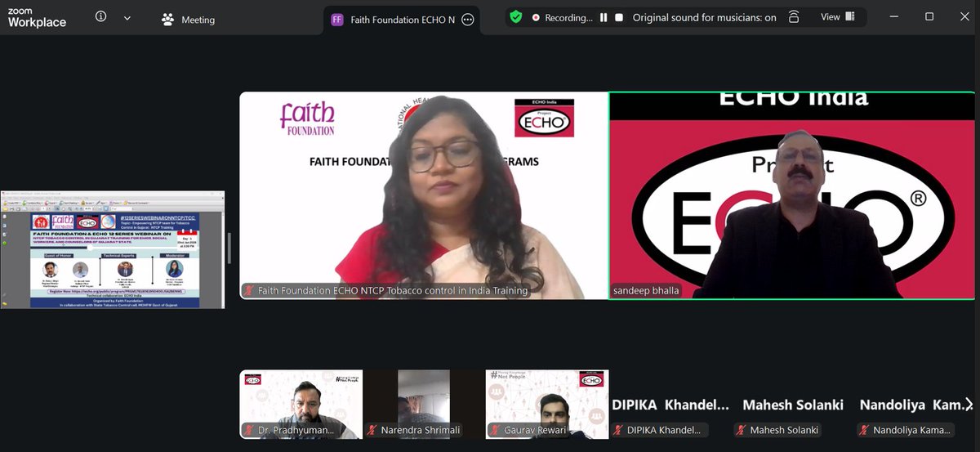Select Dr. Pradhyuman's video thumbnail
980x452 pixels.
tap(301, 405)
